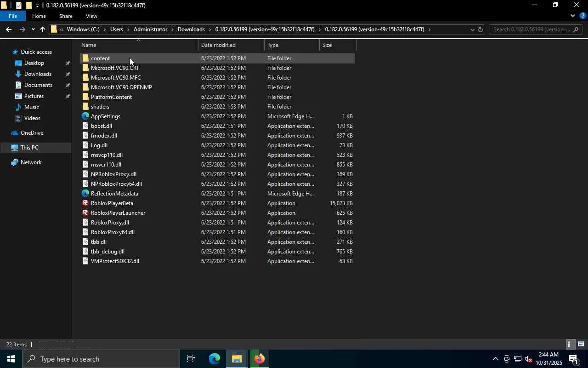Viewport: 588px width, 368px height.
Task: Click the New folder quick access icon
Action: (28, 6)
